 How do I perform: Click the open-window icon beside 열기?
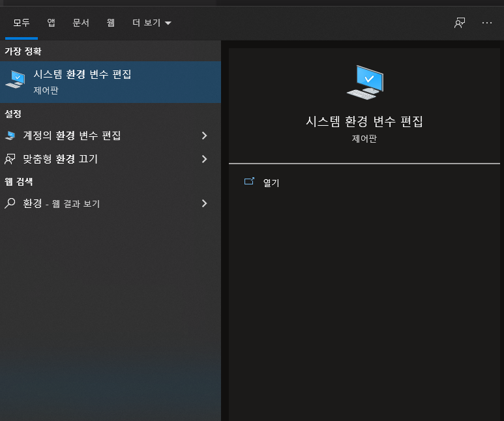pos(250,181)
